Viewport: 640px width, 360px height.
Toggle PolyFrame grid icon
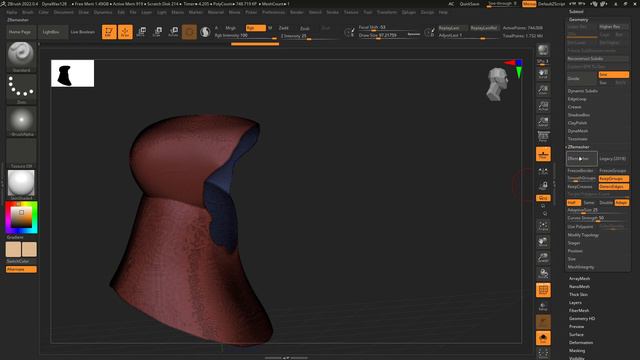coord(543,290)
